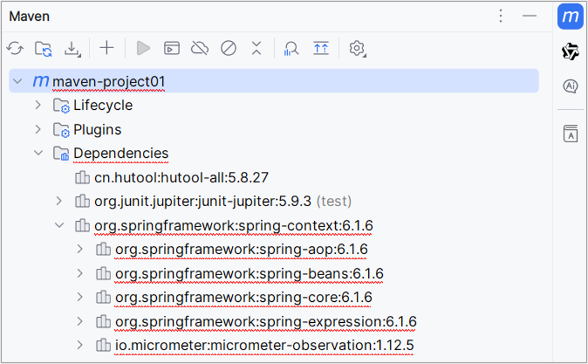Image resolution: width=588 pixels, height=364 pixels.
Task: Open Maven Settings gear icon
Action: click(357, 49)
